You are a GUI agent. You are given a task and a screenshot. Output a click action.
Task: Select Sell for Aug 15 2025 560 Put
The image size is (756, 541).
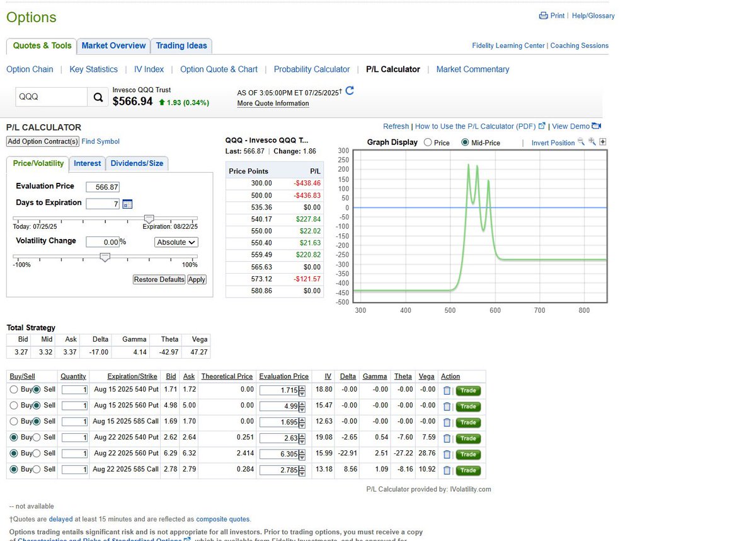pyautogui.click(x=36, y=405)
